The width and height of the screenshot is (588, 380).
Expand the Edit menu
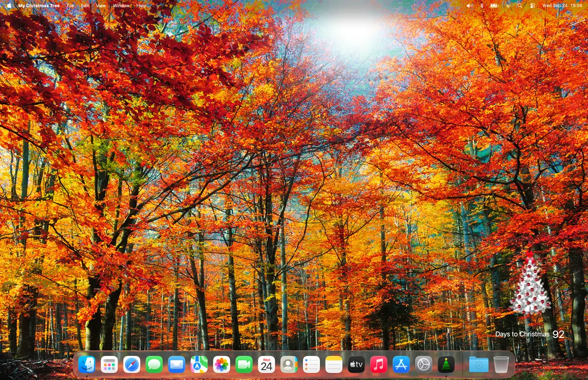(85, 5)
